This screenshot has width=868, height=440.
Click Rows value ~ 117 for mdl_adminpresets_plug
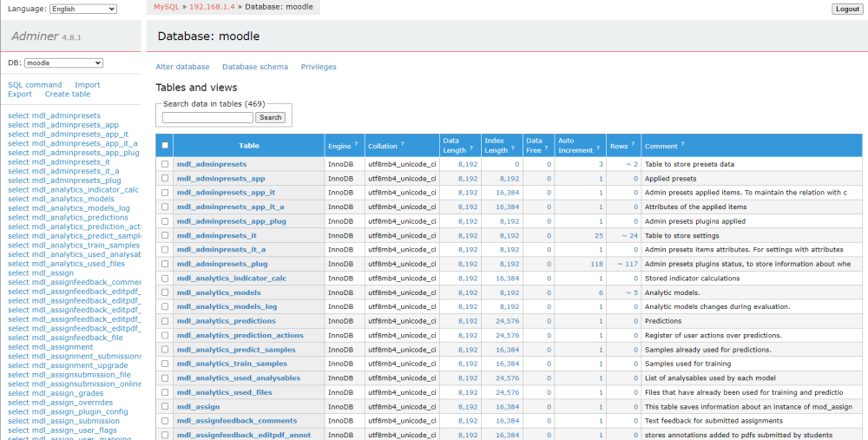click(x=628, y=264)
